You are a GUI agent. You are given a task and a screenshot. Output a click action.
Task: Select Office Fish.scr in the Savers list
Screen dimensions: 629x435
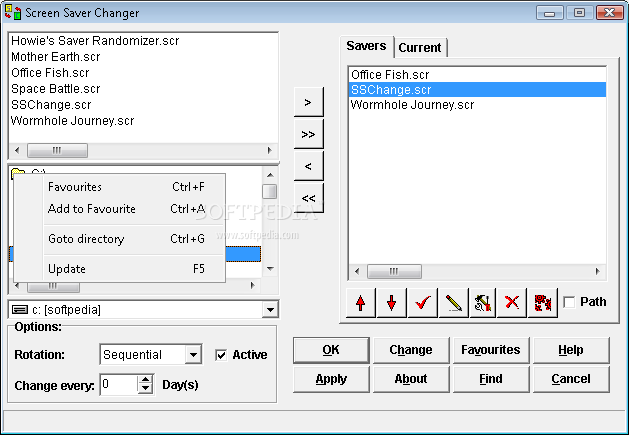pyautogui.click(x=477, y=75)
